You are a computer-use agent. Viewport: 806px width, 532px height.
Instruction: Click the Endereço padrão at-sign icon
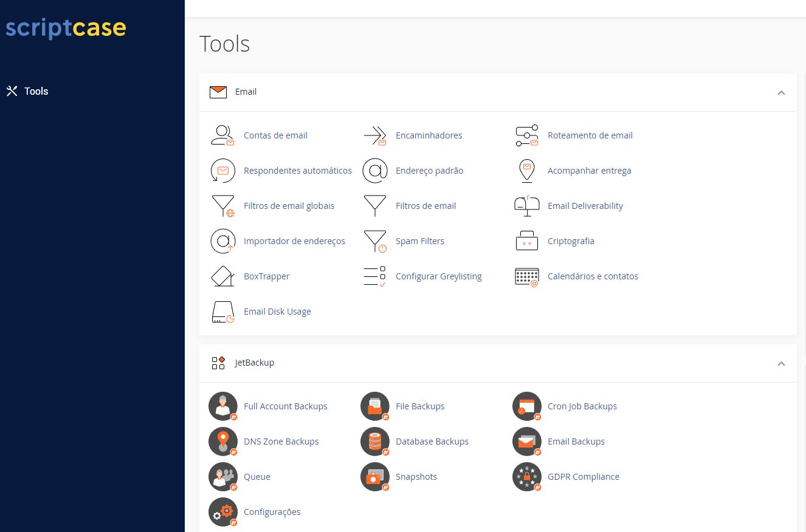point(374,171)
